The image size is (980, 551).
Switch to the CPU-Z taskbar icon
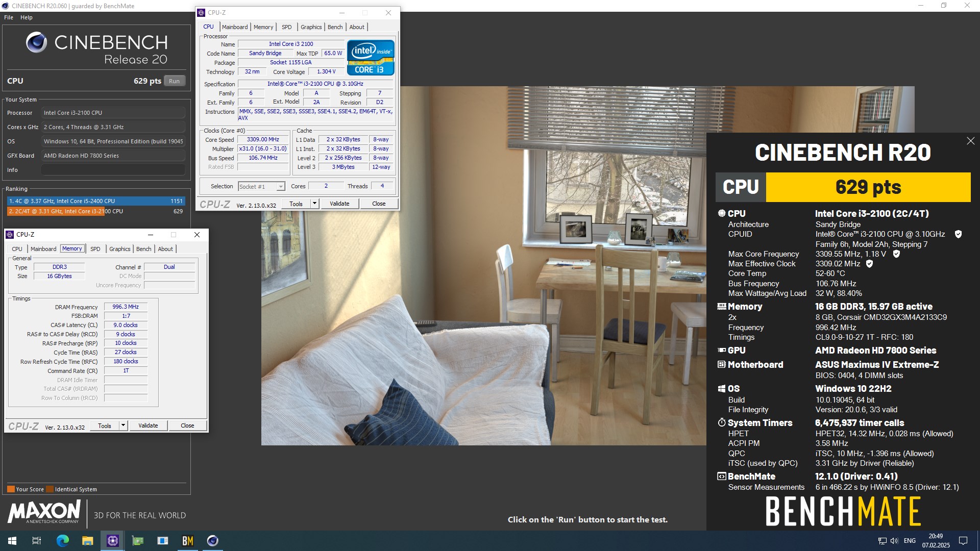[112, 541]
